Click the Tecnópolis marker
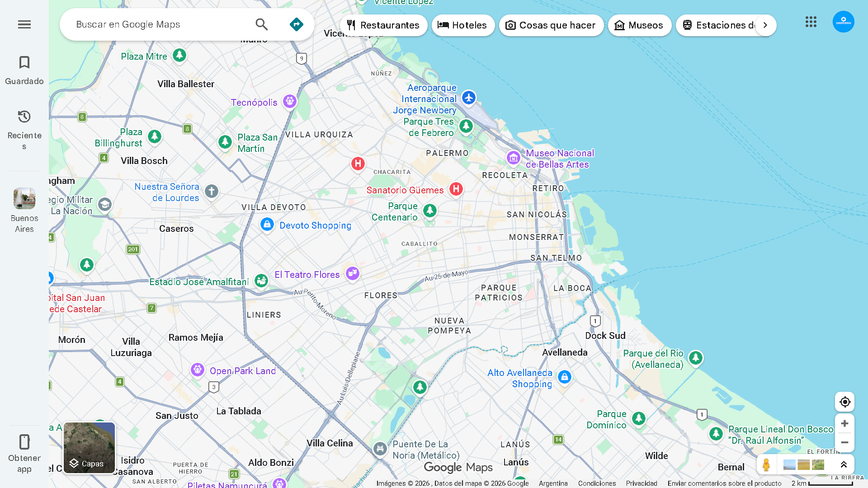 coord(290,101)
